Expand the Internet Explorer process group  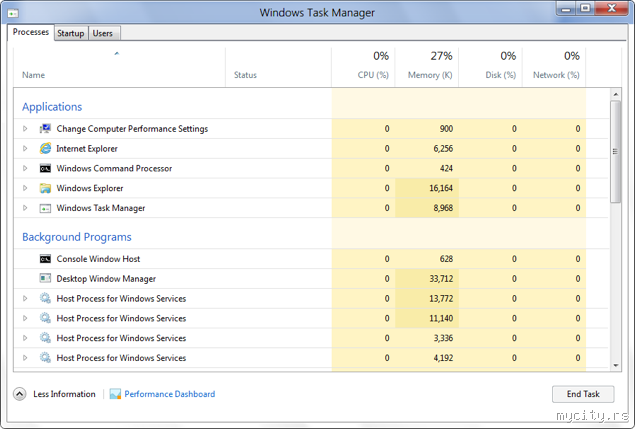(26, 148)
